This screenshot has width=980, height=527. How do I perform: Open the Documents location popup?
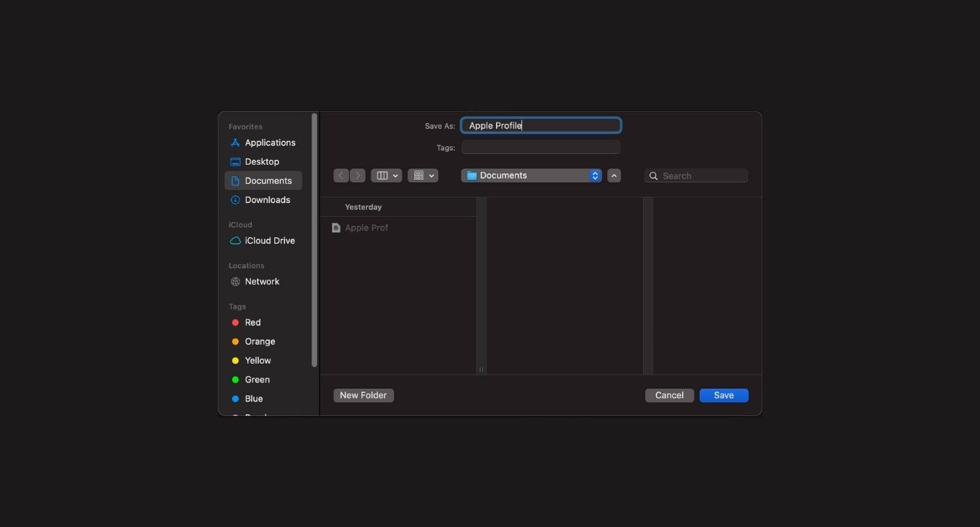point(531,175)
